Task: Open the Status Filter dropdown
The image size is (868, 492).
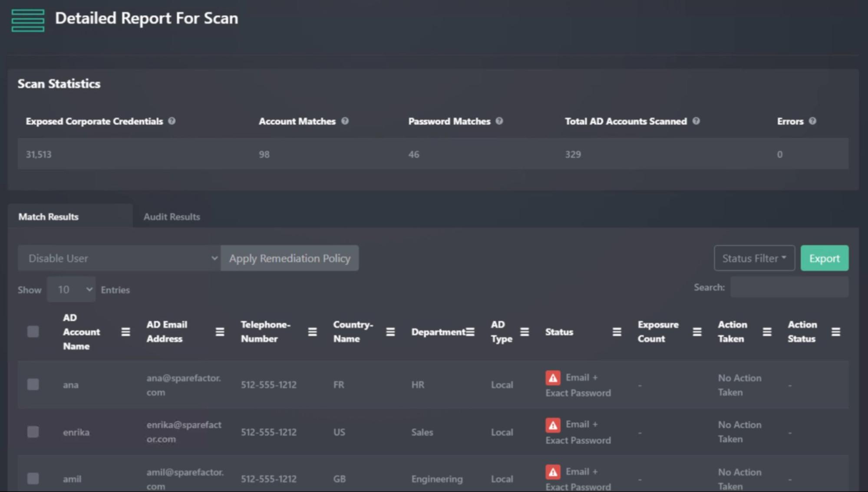Action: (754, 258)
